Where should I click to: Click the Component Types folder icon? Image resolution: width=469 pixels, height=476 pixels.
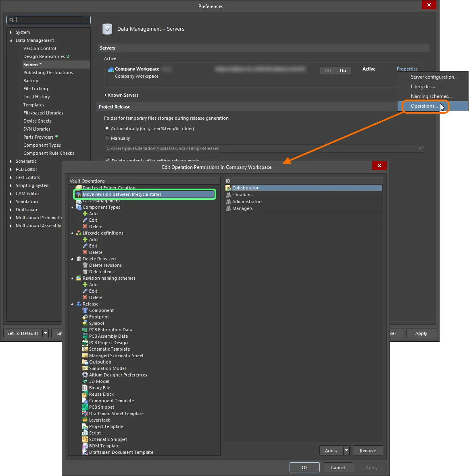tap(79, 207)
